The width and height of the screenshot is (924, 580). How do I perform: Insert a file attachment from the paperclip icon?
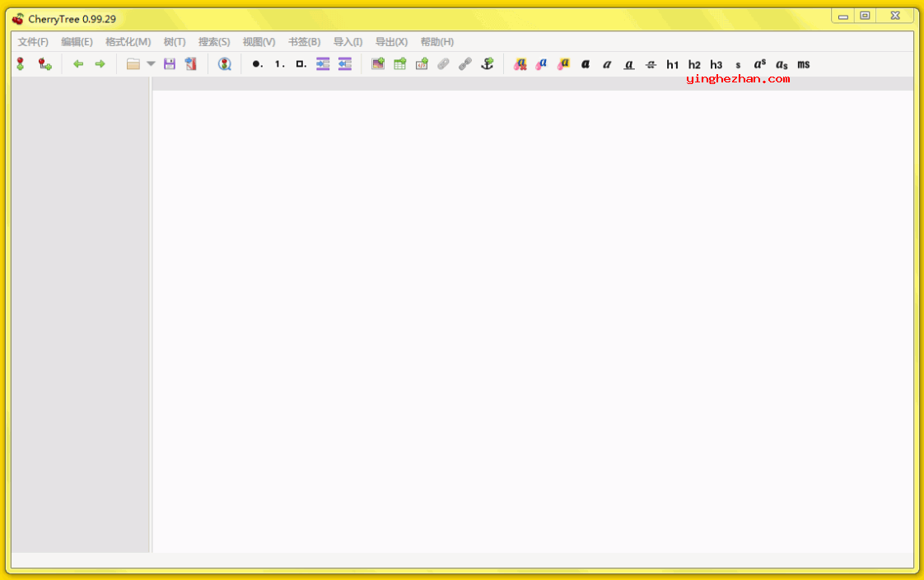[443, 63]
